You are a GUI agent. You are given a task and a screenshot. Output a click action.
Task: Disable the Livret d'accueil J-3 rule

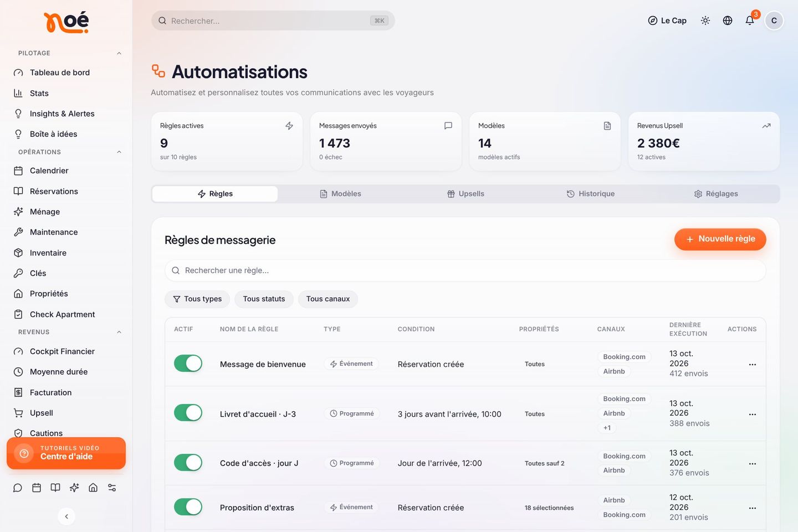coord(188,413)
